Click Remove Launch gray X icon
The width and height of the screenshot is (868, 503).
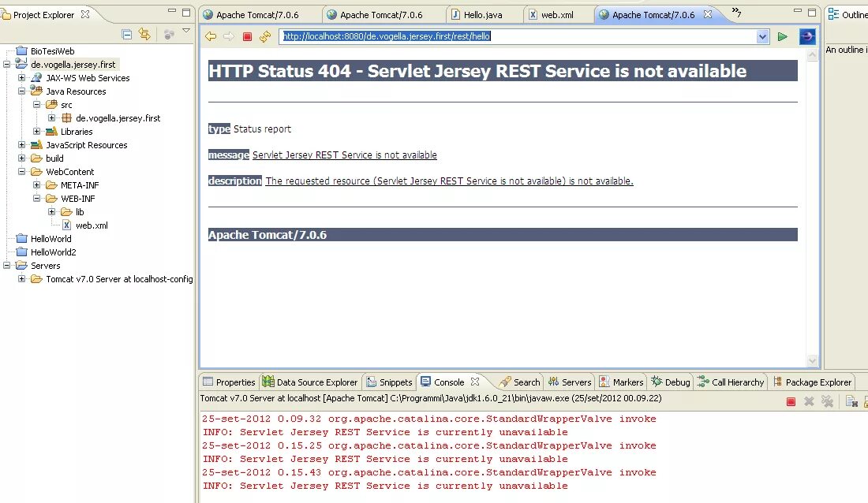(809, 402)
